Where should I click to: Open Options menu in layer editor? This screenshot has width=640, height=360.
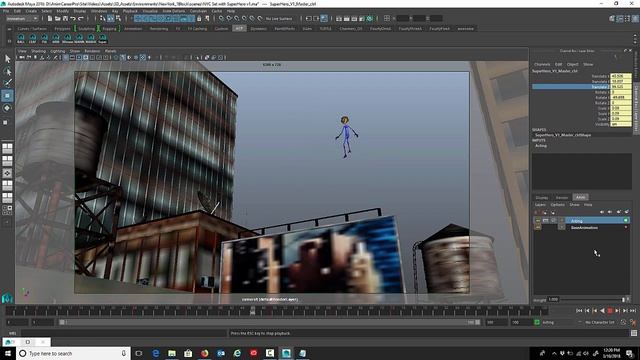[558, 204]
